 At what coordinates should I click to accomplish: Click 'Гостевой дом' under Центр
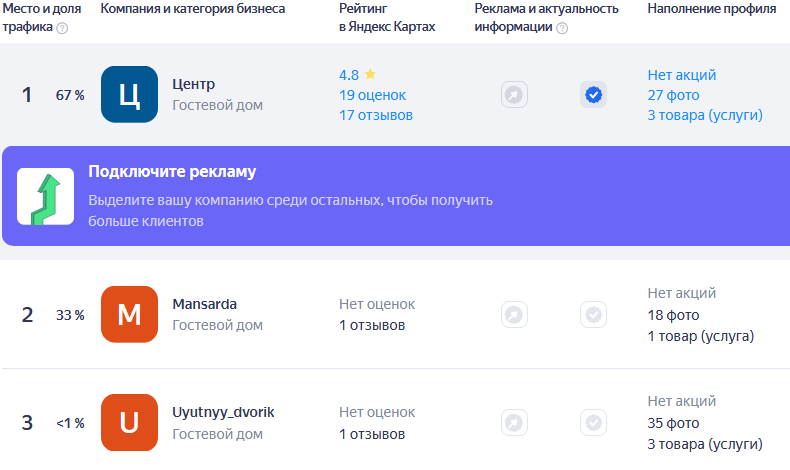point(218,105)
